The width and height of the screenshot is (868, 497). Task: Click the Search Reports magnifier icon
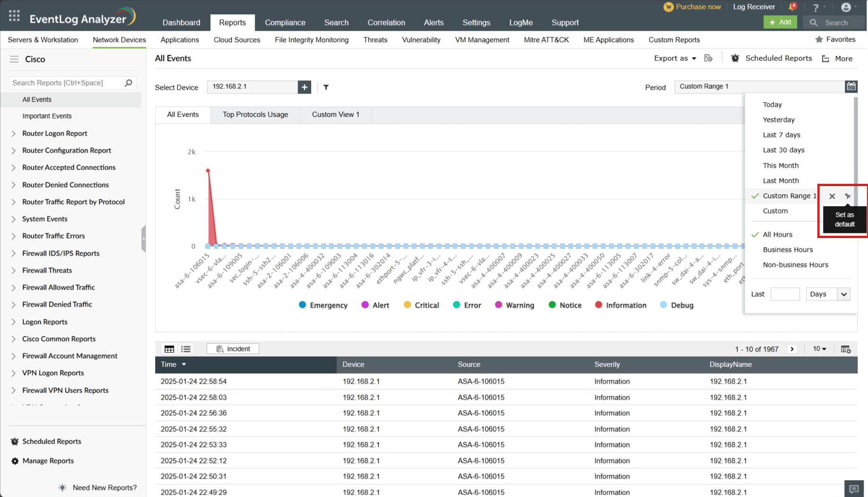click(128, 83)
